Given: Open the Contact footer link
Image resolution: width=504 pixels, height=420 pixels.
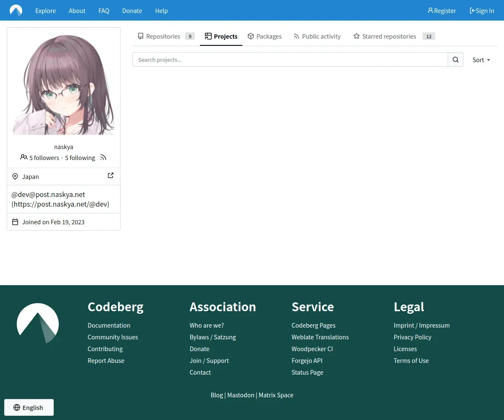Looking at the screenshot, I should [200, 372].
